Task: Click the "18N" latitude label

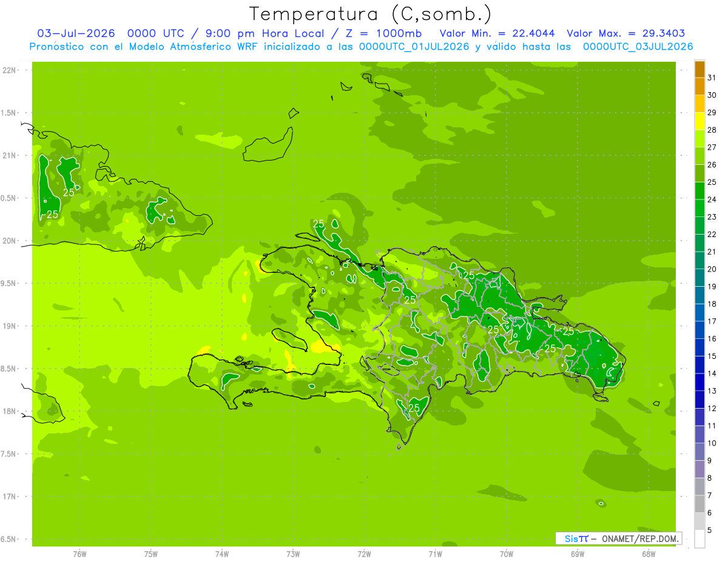Action: pos(9,411)
